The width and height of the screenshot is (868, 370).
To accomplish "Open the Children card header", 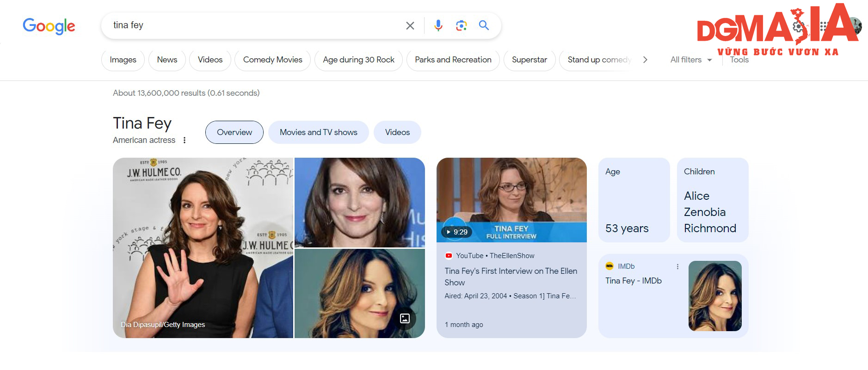I will pos(699,172).
